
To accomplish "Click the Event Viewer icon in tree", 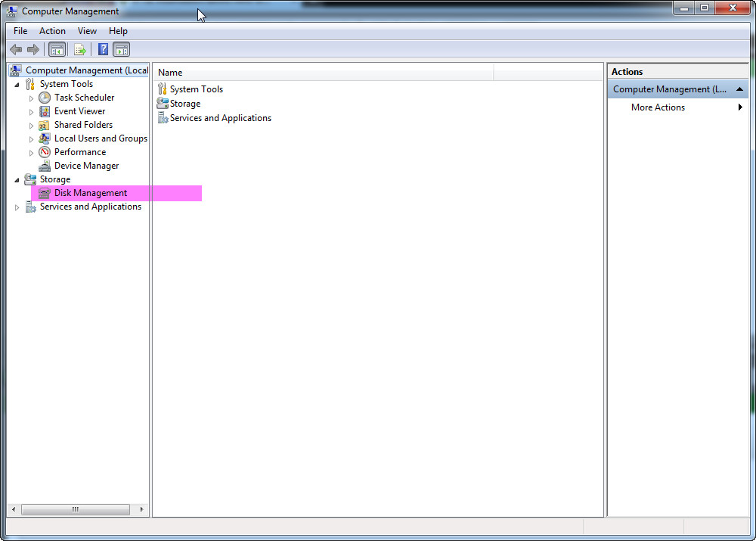I will click(45, 111).
